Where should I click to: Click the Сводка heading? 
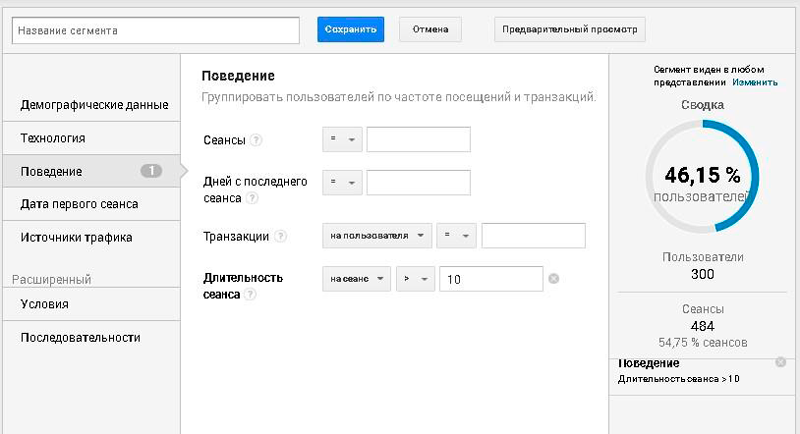click(x=703, y=105)
